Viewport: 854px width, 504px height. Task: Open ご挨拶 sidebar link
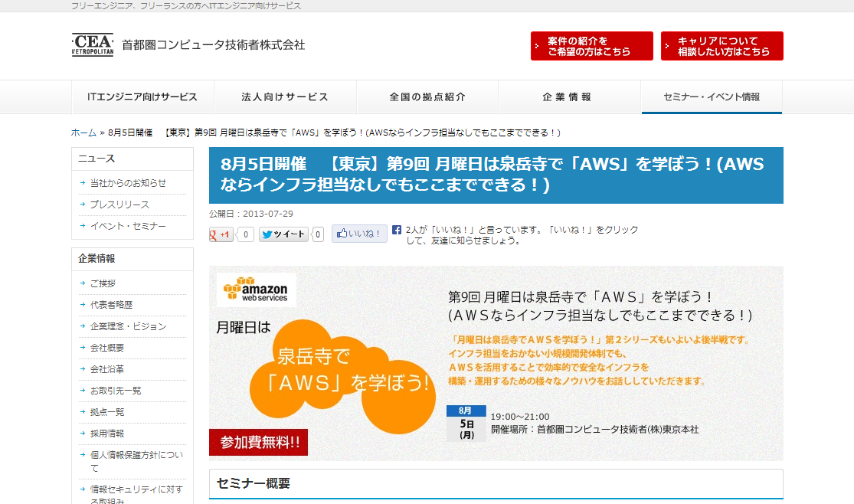tap(103, 283)
